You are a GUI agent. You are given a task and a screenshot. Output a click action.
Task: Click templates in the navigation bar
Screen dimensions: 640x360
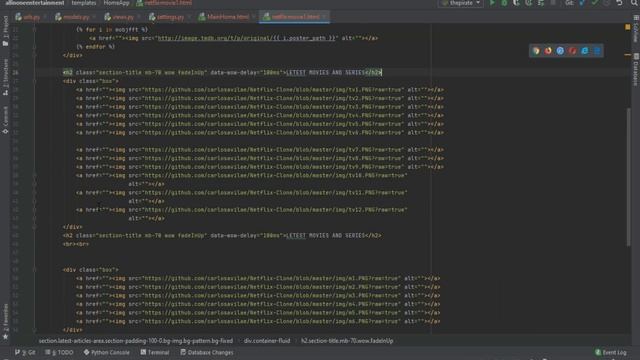pos(84,3)
